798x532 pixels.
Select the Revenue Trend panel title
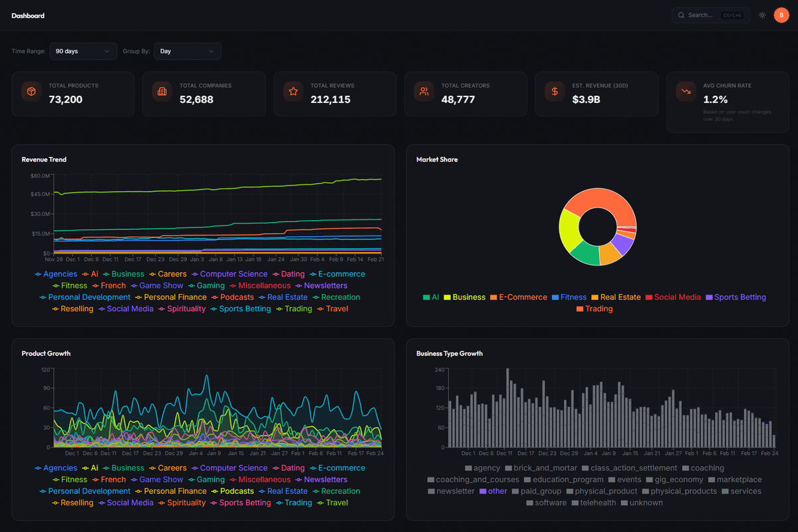44,160
